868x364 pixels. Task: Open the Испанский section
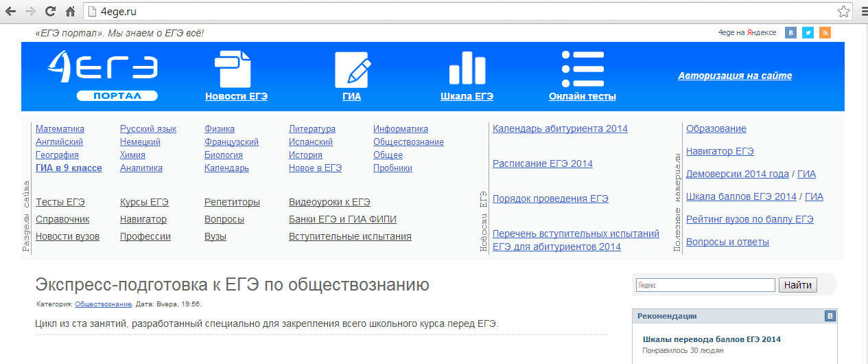[x=311, y=141]
